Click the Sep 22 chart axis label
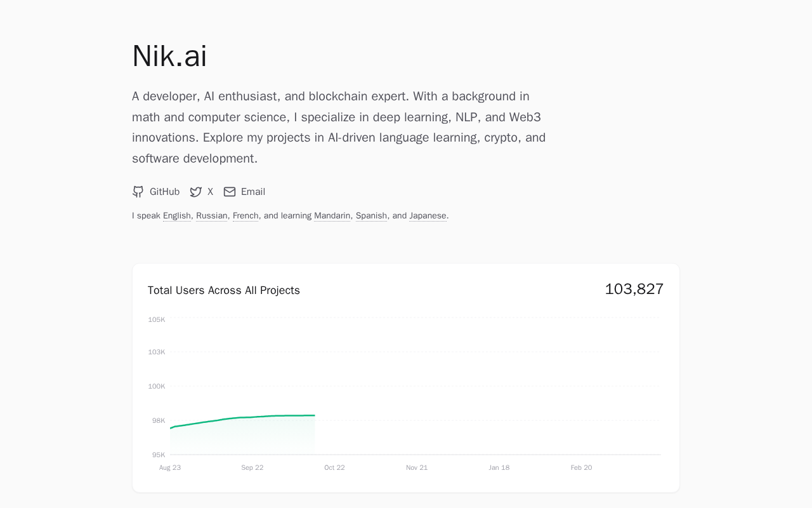 (252, 467)
